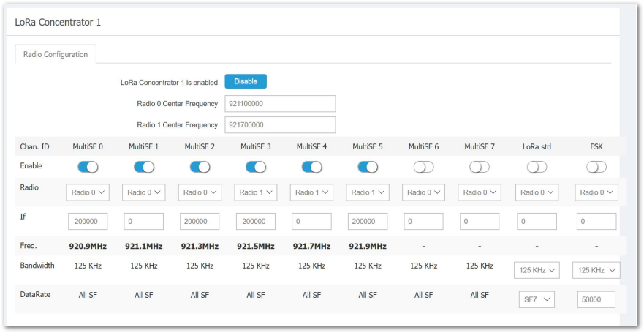Switch off the MultiSF 4 enable toggle

click(x=311, y=167)
